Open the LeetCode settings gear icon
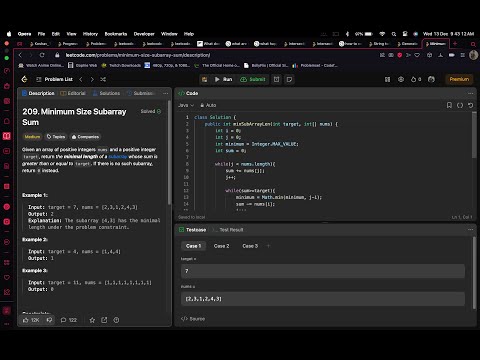Screen dimensions: 480x360 (x=401, y=79)
